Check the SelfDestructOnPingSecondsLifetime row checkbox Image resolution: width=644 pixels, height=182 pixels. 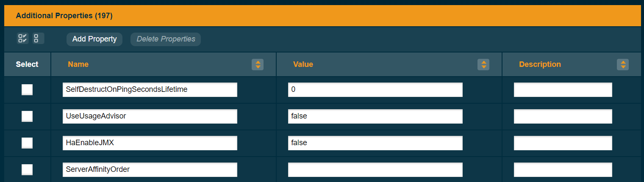point(27,90)
